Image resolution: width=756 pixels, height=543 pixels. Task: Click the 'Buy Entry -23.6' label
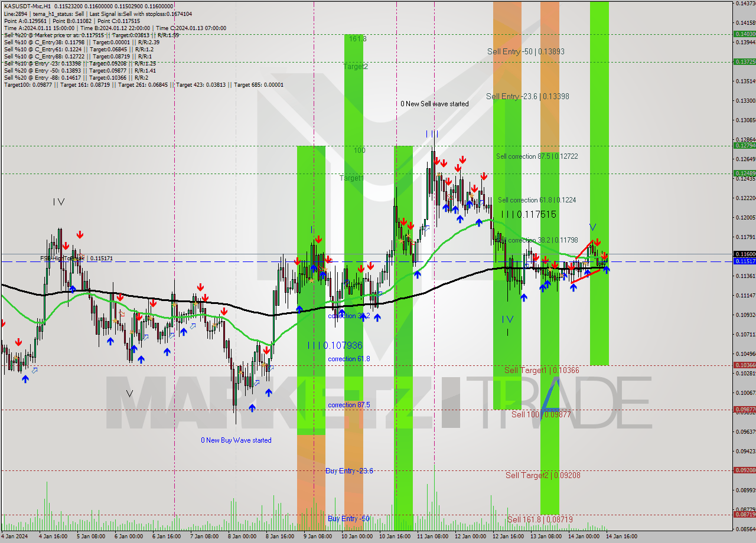pyautogui.click(x=349, y=471)
